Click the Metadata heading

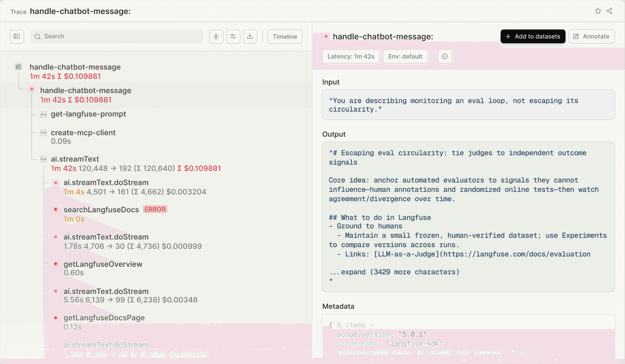click(x=338, y=306)
